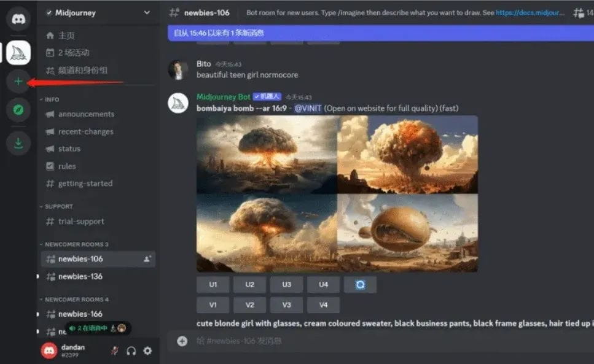Expand the Midjourney server dropdown chevron
Viewport: 594px width, 364px height.
coord(147,12)
